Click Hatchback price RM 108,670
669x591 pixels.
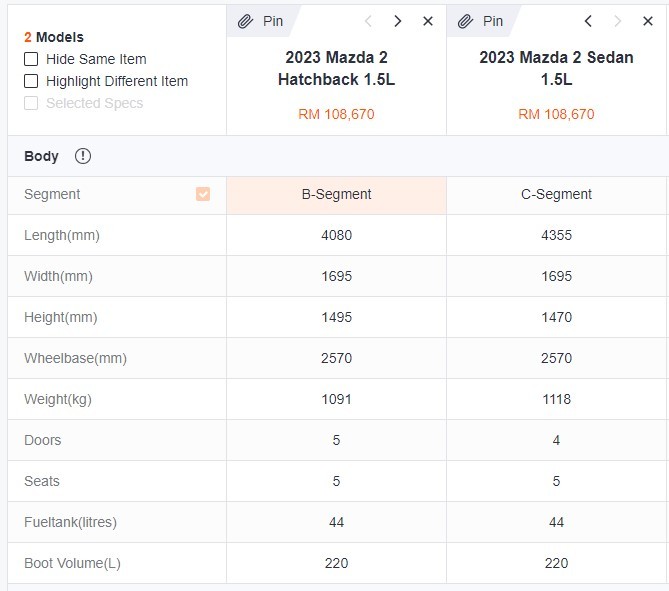(x=336, y=114)
